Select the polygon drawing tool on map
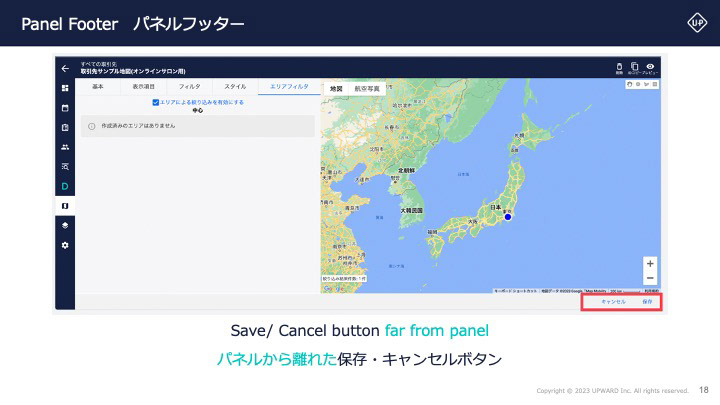 (x=647, y=84)
